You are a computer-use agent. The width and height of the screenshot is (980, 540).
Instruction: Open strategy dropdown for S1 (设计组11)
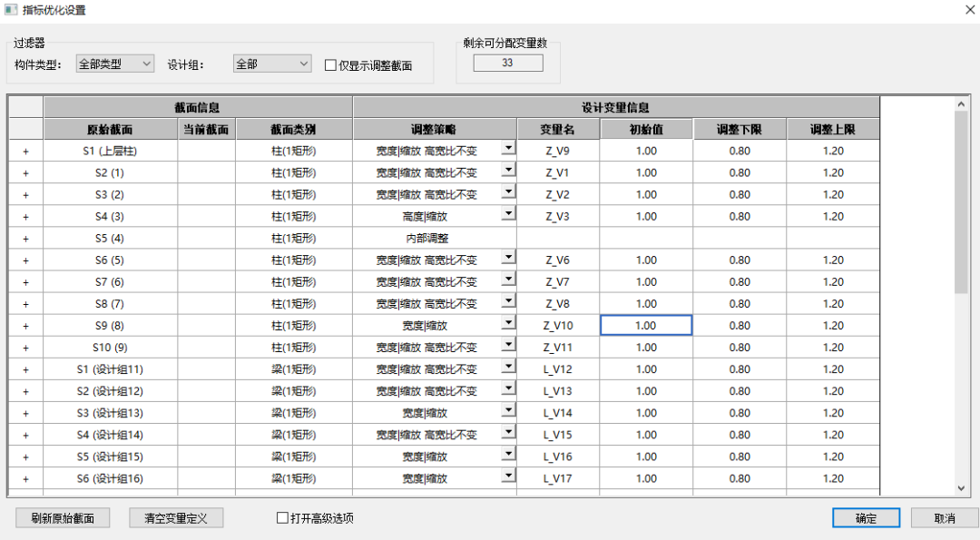pyautogui.click(x=507, y=368)
